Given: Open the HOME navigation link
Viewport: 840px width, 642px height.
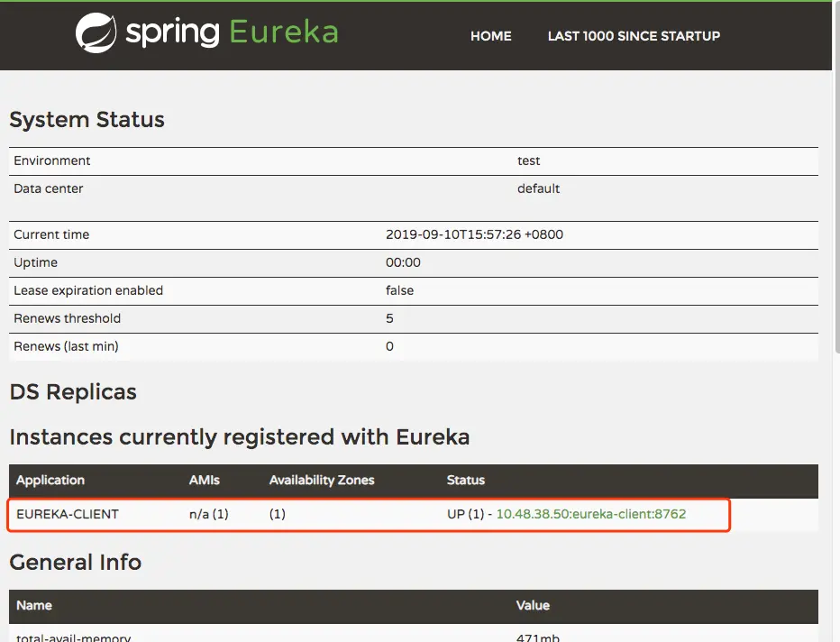Looking at the screenshot, I should (x=490, y=36).
